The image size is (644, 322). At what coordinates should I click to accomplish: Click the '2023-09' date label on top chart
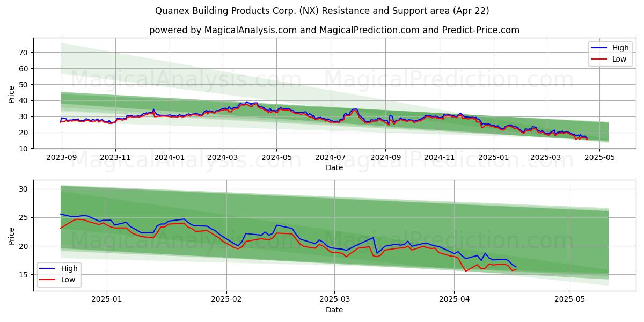(x=62, y=158)
